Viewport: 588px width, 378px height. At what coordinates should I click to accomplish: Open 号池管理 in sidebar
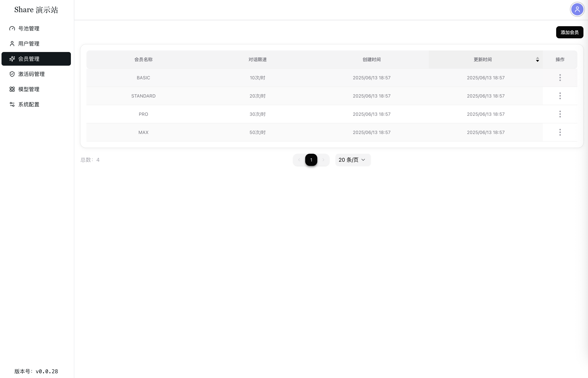pyautogui.click(x=36, y=28)
